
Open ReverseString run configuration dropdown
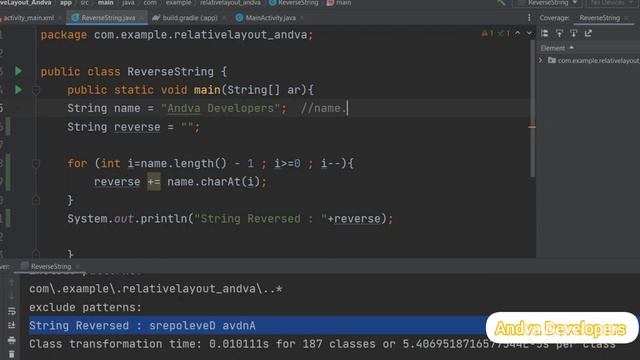pyautogui.click(x=548, y=3)
